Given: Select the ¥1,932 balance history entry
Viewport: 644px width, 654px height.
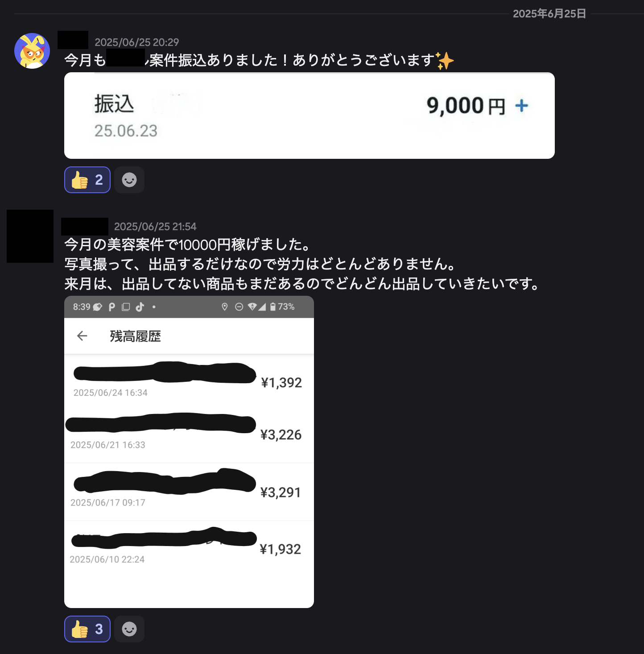Looking at the screenshot, I should [x=189, y=549].
